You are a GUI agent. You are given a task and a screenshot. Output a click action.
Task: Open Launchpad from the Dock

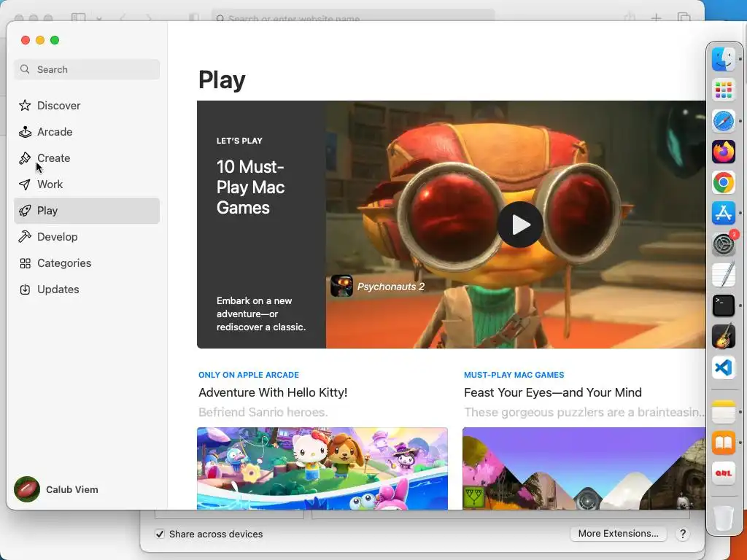pos(723,90)
